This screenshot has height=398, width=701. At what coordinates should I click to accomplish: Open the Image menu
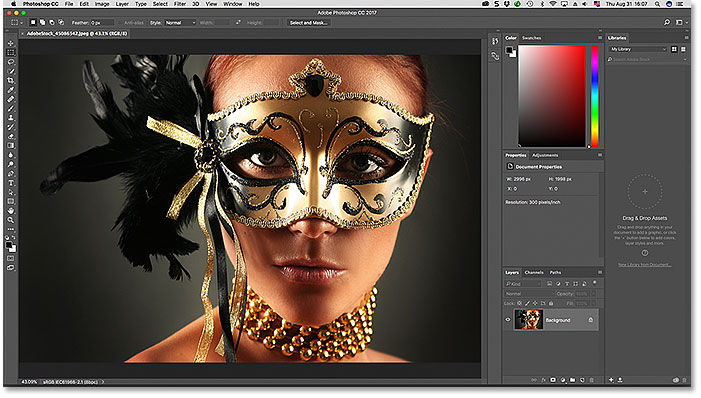(102, 4)
